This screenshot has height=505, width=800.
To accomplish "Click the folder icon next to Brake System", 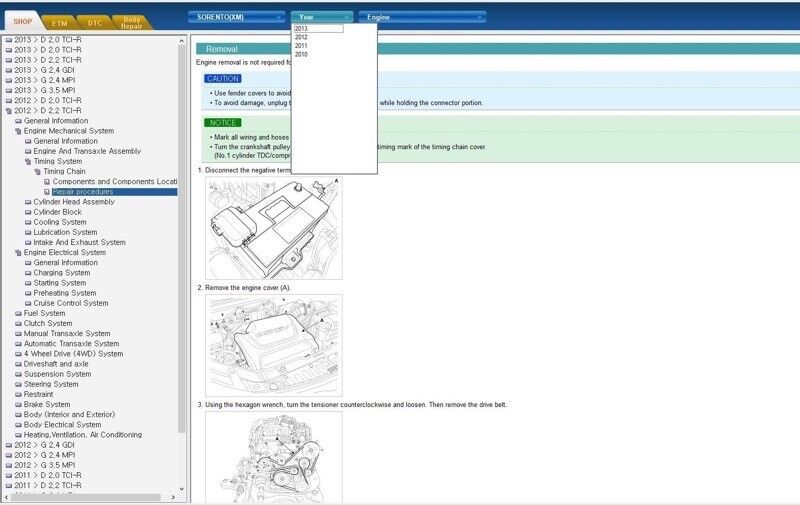I will click(x=18, y=405).
